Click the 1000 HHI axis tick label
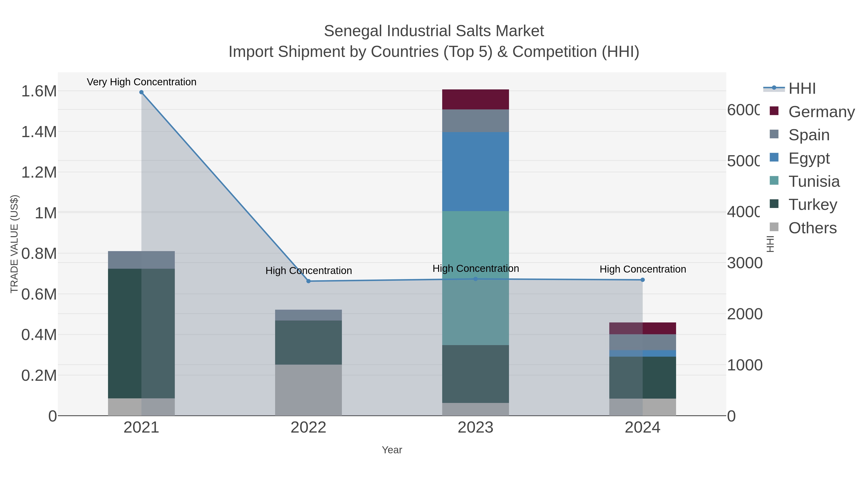868x488 pixels. coord(745,365)
